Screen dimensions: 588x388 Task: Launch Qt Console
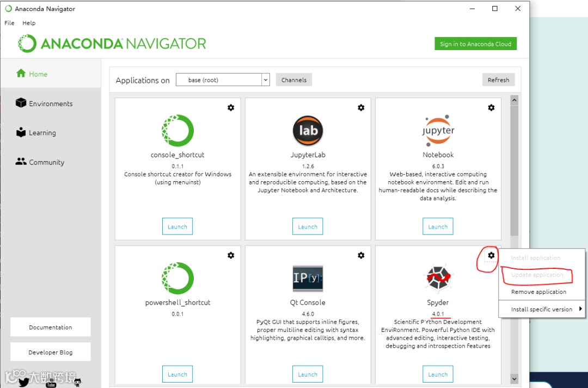pyautogui.click(x=308, y=374)
